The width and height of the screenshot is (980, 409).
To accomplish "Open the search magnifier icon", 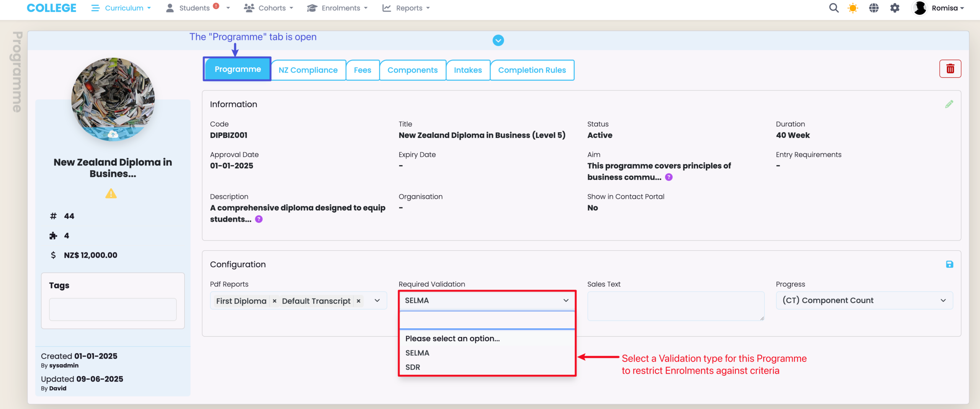I will 833,8.
